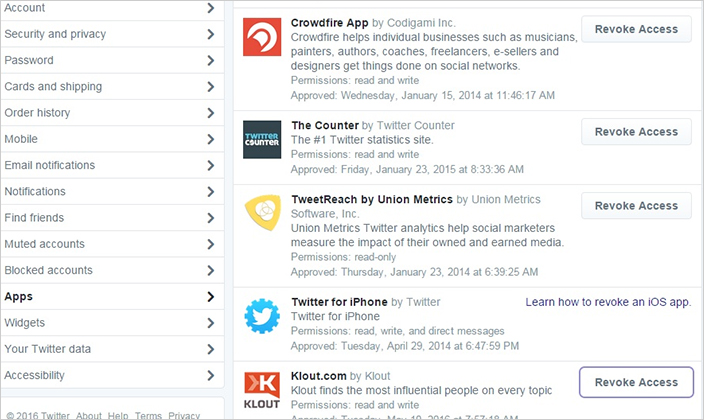This screenshot has height=420, width=704.
Task: Click the TweetReach shield logo icon
Action: pos(262,213)
